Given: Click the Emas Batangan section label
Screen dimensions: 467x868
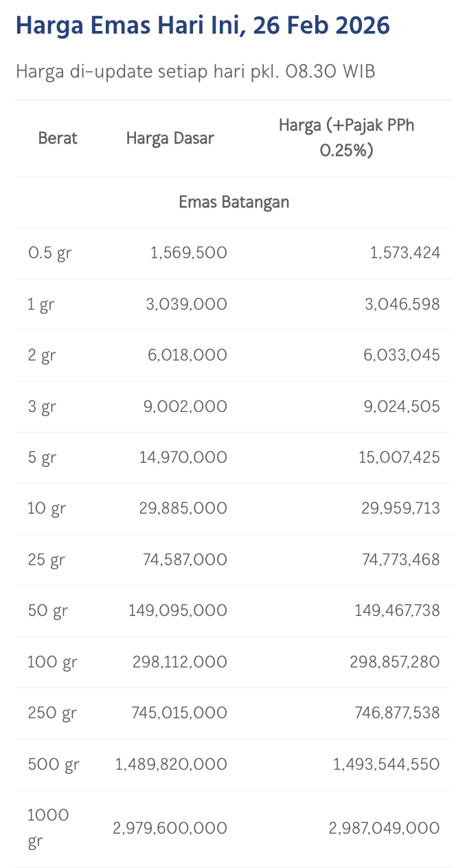Looking at the screenshot, I should pyautogui.click(x=233, y=202).
